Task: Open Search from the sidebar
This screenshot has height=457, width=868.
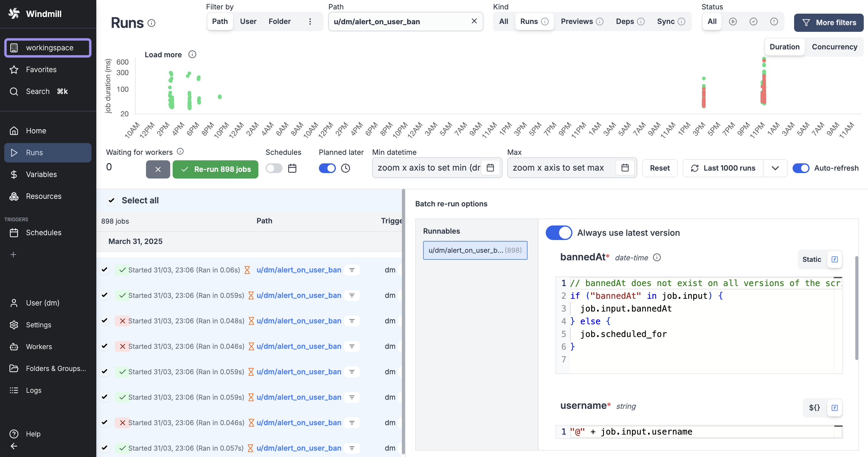Action: coord(37,91)
